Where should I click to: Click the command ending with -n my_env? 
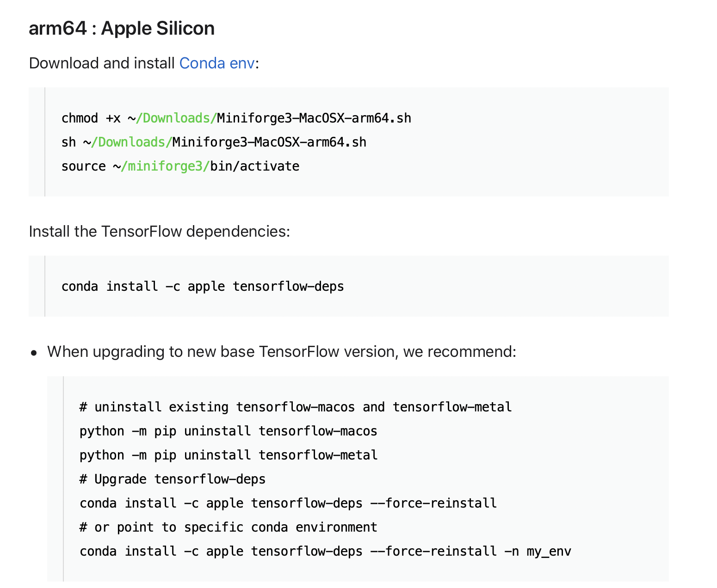pyautogui.click(x=326, y=551)
